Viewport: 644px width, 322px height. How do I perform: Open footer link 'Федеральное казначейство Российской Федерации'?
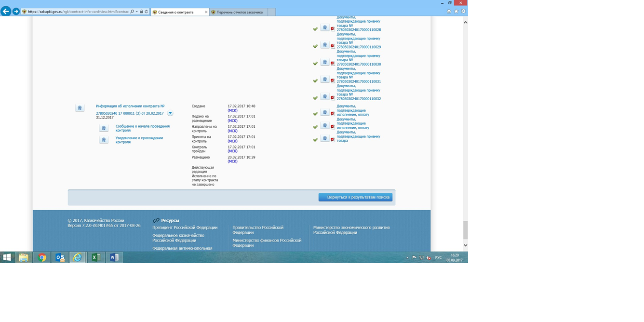point(178,238)
